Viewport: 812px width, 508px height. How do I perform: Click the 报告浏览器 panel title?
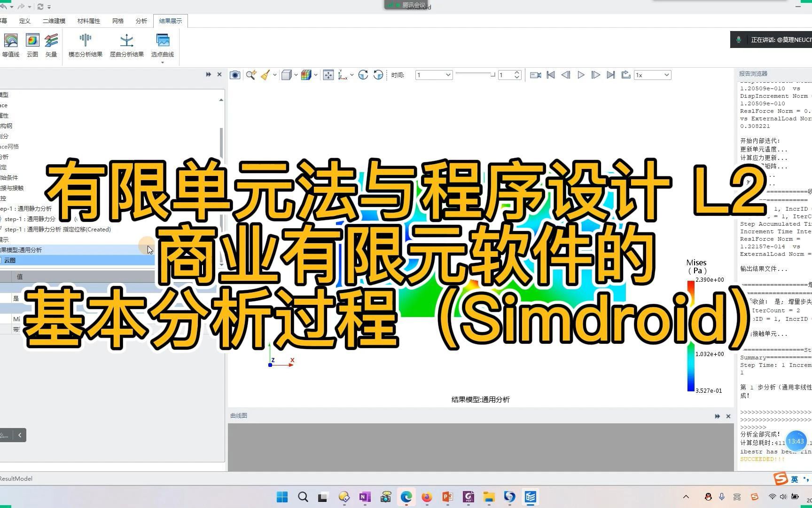click(753, 74)
